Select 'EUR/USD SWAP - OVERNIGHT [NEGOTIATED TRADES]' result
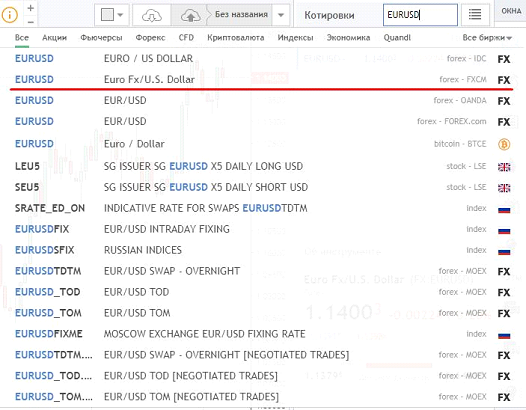This screenshot has width=526, height=410. (262, 355)
